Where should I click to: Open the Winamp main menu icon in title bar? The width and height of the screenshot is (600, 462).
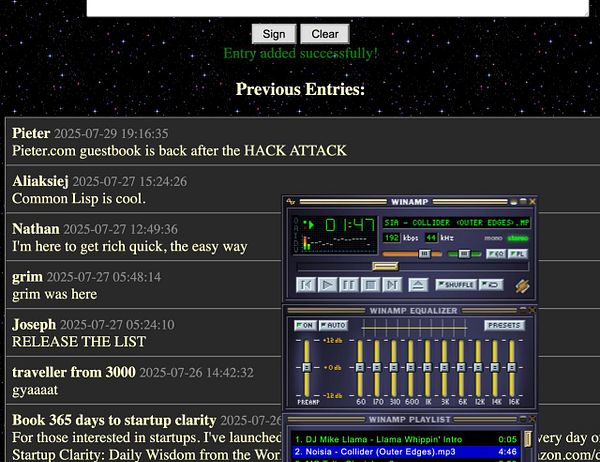[290, 201]
